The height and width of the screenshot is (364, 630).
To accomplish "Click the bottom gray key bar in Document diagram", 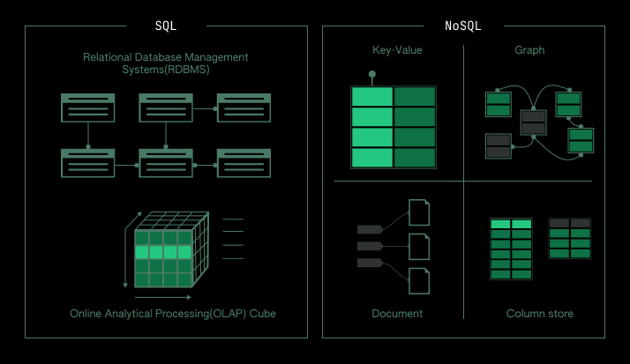I will [x=370, y=263].
